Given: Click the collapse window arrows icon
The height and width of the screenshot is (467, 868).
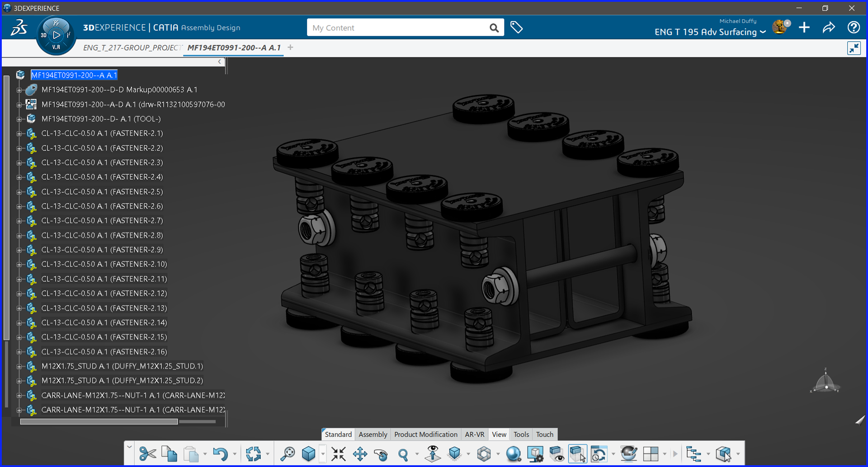Looking at the screenshot, I should [x=854, y=48].
